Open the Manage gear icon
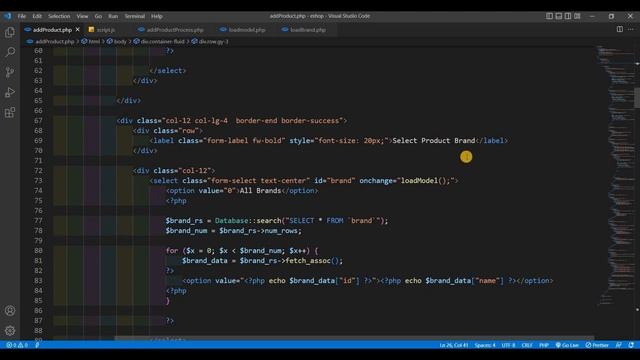Screen dimensions: 640x360 coord(10,331)
